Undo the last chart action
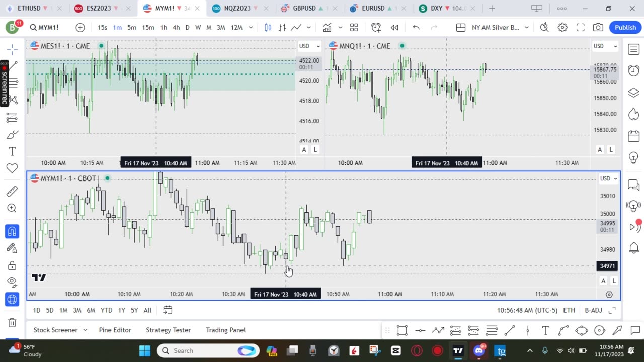Image resolution: width=644 pixels, height=362 pixels. (416, 28)
